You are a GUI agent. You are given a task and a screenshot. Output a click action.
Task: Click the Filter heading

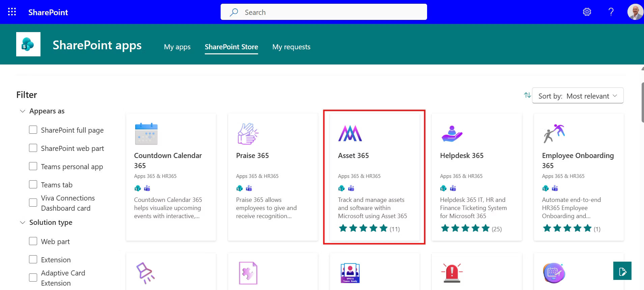pyautogui.click(x=27, y=95)
